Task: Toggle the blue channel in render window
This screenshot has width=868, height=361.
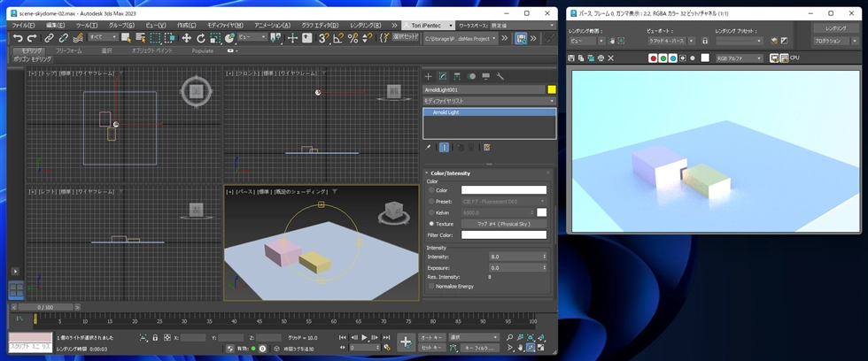Action: (x=673, y=58)
